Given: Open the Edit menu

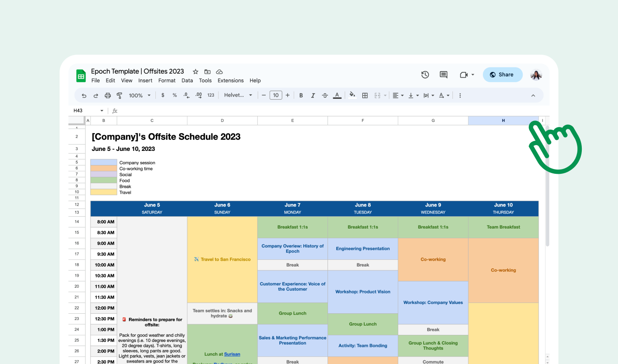Looking at the screenshot, I should [x=110, y=81].
